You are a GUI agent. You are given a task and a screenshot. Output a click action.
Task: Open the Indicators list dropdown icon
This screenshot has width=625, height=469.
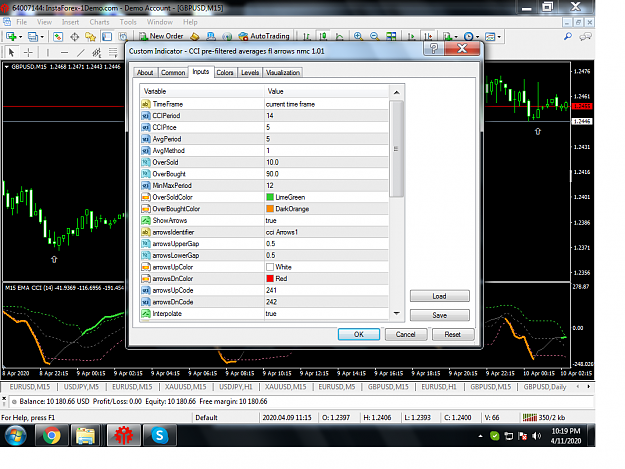click(450, 37)
